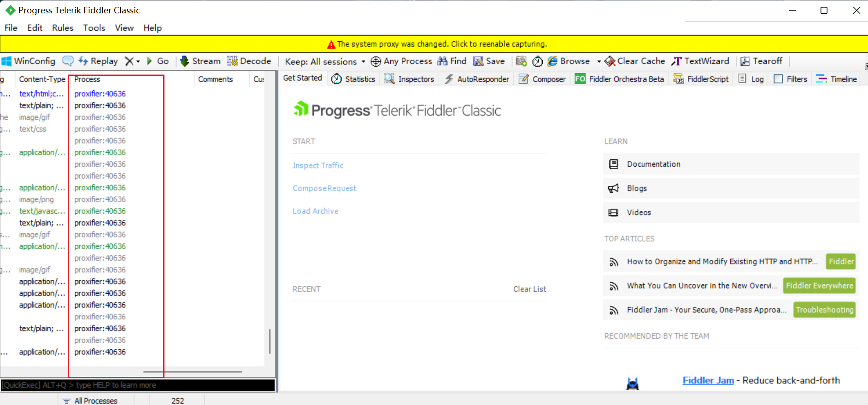Screen dimensions: 868x405
Task: Open the FiddlerScript tab
Action: pos(701,79)
